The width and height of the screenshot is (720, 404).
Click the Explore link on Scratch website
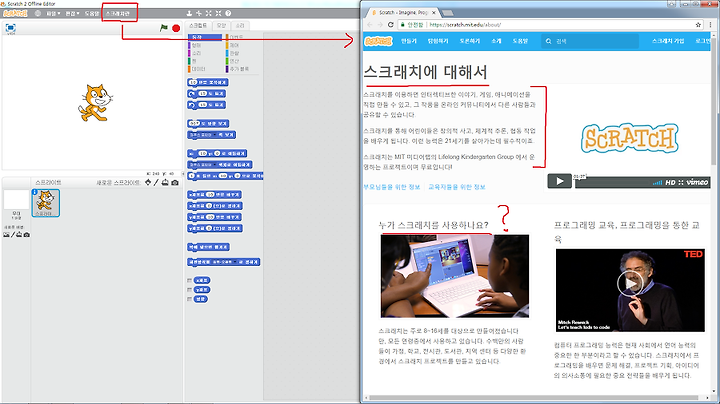[438, 41]
